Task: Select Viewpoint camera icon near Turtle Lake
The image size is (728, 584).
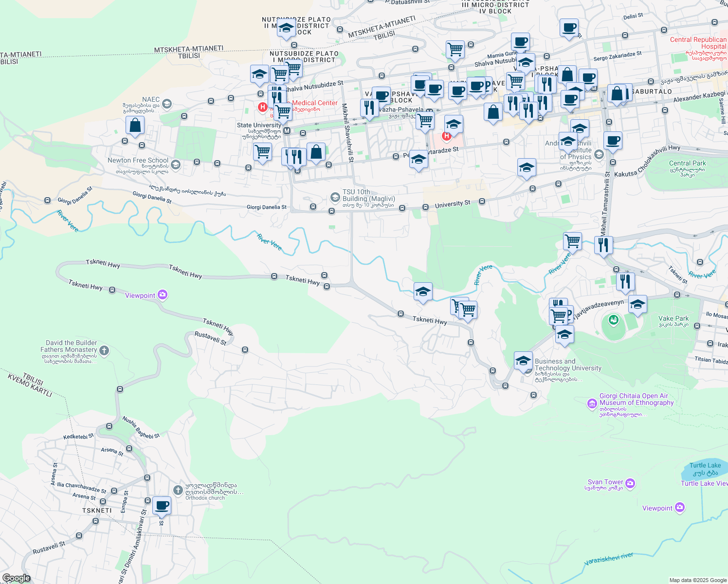Action: pyautogui.click(x=680, y=508)
